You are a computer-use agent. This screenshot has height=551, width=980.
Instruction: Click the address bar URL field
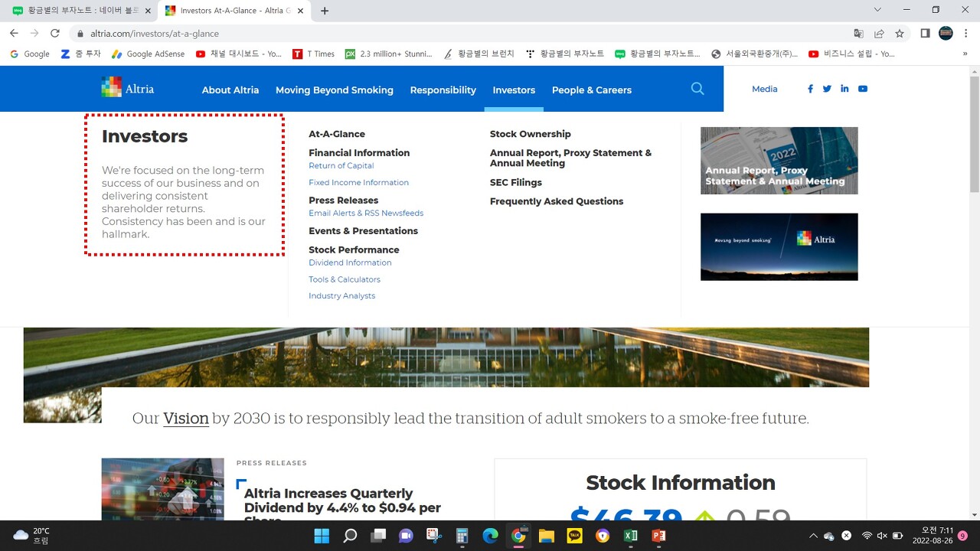pyautogui.click(x=459, y=34)
